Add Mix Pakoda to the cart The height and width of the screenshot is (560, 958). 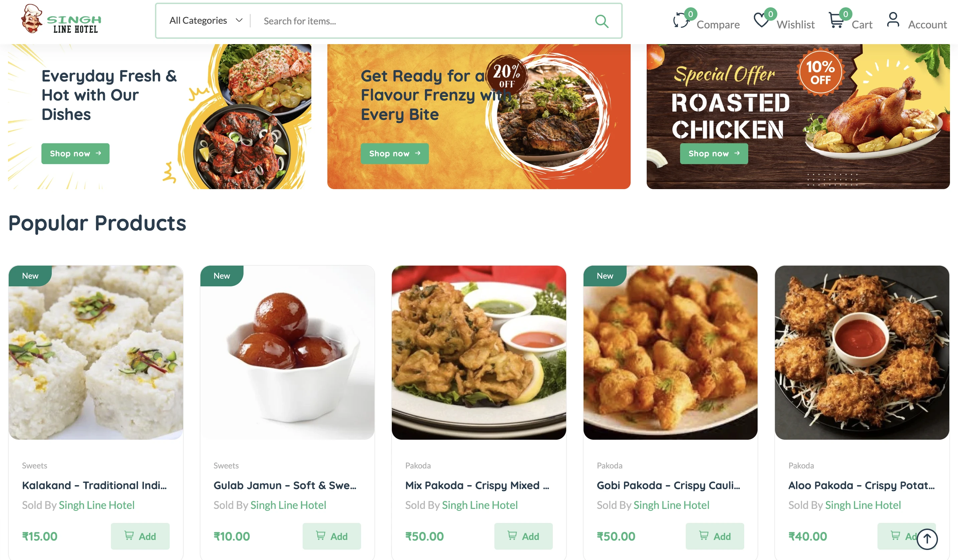(x=523, y=536)
